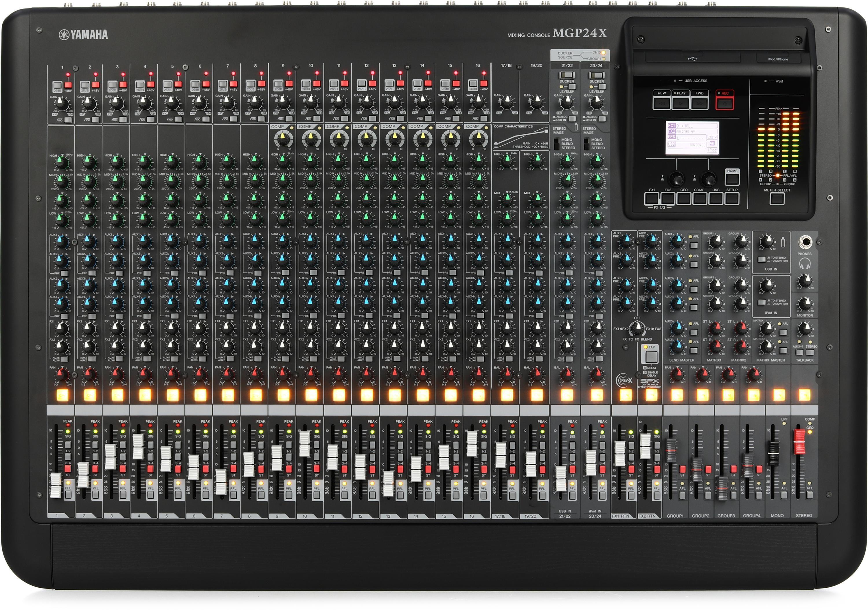Open the GEQ display page

(x=684, y=199)
